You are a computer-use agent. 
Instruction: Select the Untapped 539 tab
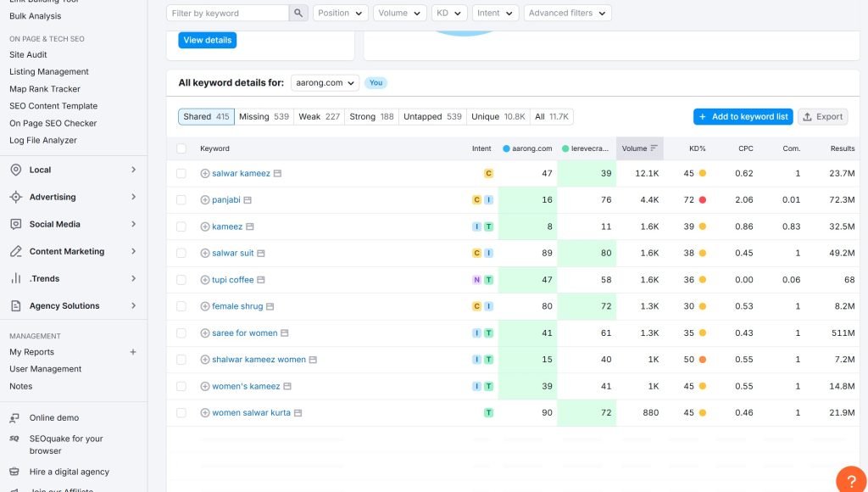[x=432, y=116]
